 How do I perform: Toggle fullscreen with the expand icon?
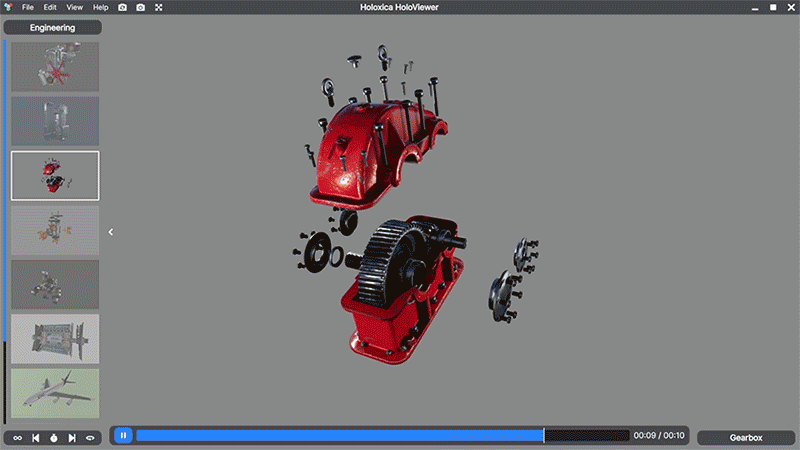159,7
